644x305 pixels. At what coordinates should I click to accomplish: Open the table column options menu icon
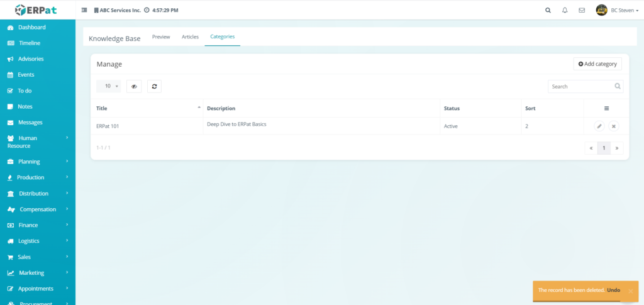coord(606,108)
